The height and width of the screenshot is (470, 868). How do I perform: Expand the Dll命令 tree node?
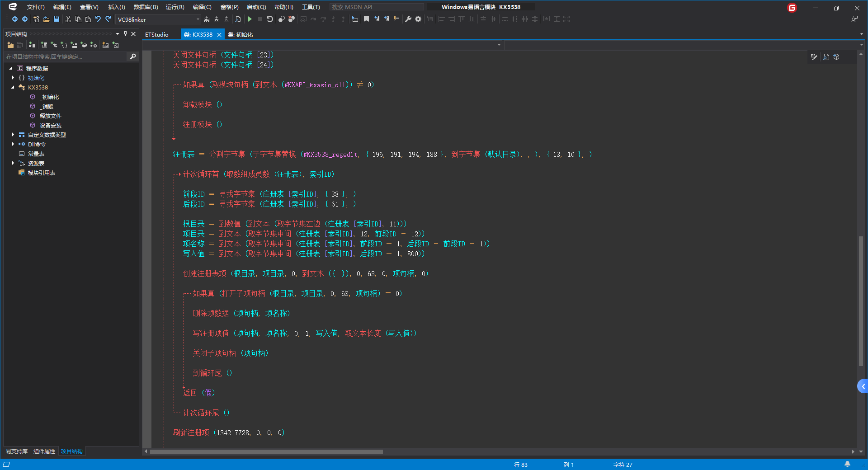point(13,144)
